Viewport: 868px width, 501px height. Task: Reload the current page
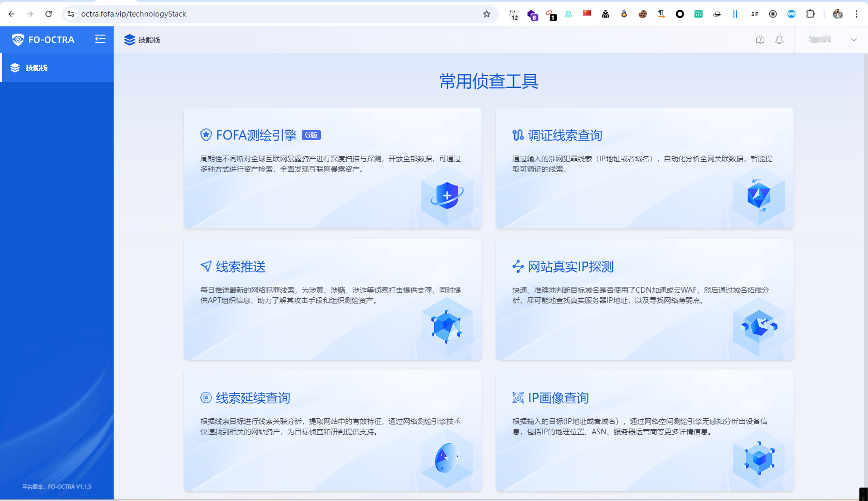pos(48,14)
